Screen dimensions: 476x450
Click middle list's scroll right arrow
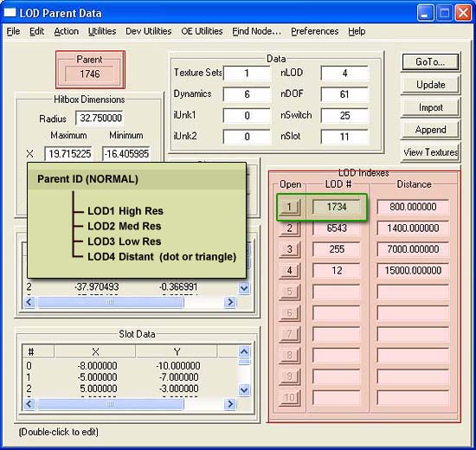pos(230,302)
